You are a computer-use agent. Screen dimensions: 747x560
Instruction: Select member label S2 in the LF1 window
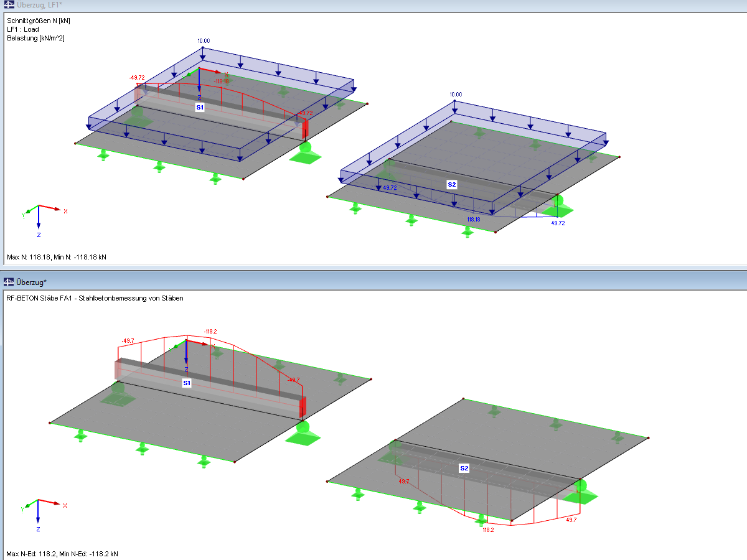pyautogui.click(x=452, y=185)
